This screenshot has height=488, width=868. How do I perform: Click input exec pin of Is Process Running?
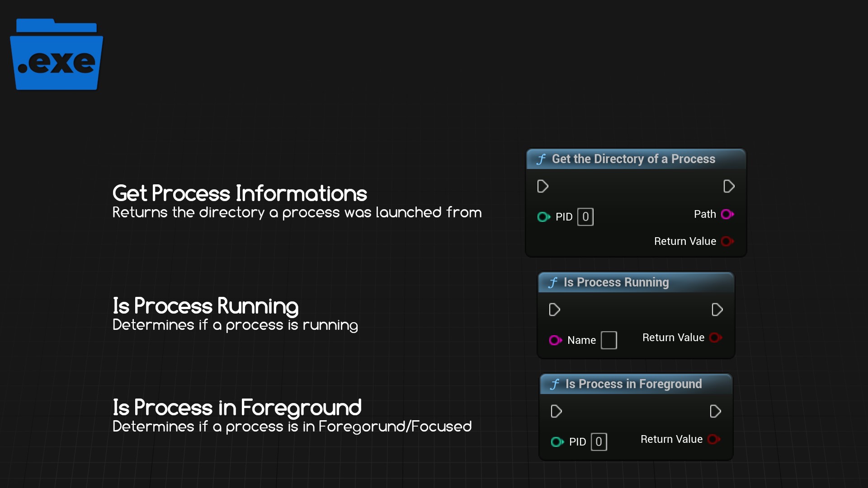click(554, 310)
